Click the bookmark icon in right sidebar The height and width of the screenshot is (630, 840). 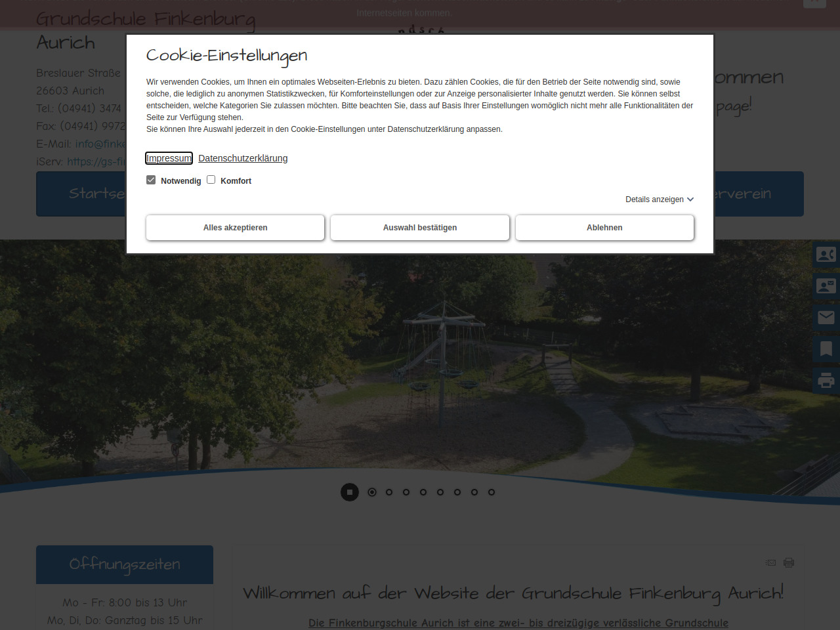click(x=826, y=349)
